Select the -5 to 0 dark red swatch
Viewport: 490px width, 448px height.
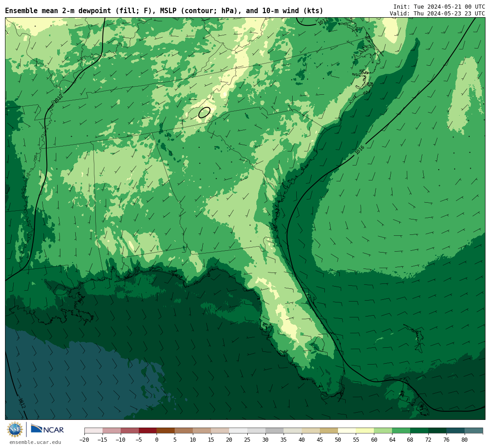click(148, 431)
